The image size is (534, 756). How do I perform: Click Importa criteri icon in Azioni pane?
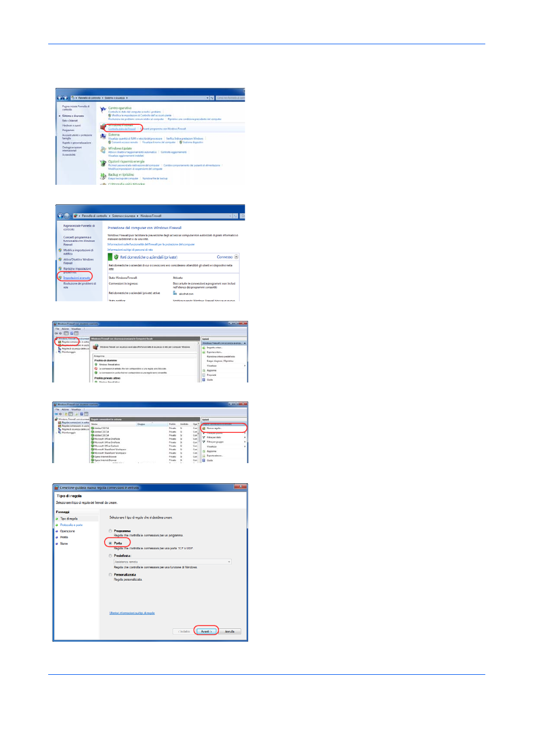pyautogui.click(x=204, y=347)
